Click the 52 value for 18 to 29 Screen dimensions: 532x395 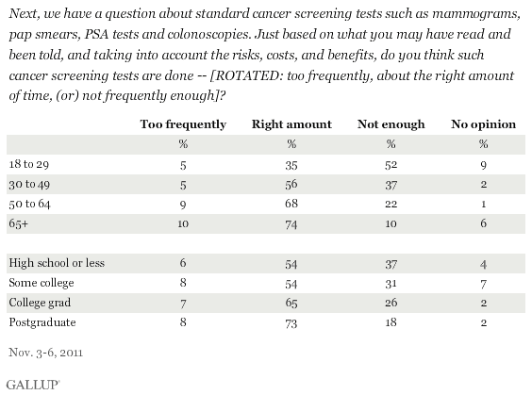(391, 165)
